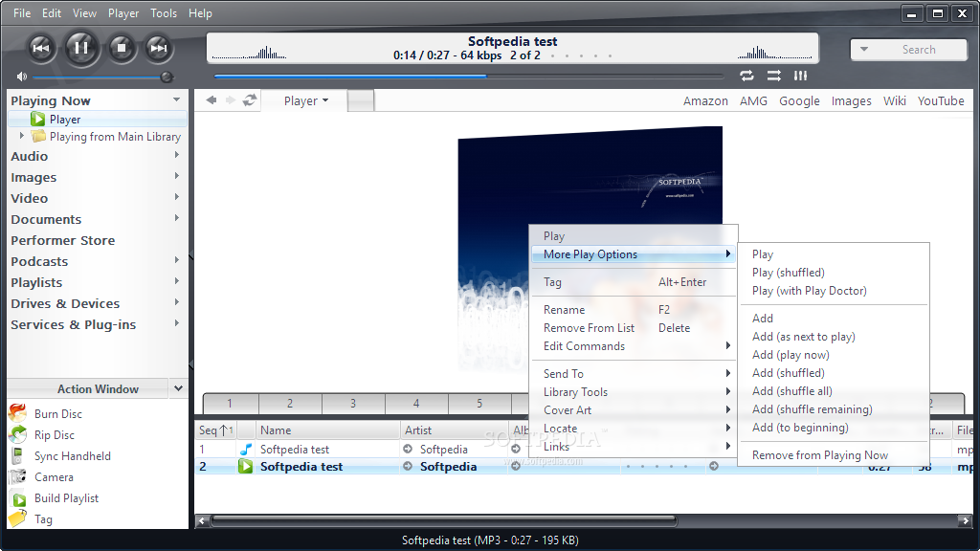This screenshot has width=980, height=551.
Task: Open the Playing from Main Library folder
Action: click(x=38, y=136)
